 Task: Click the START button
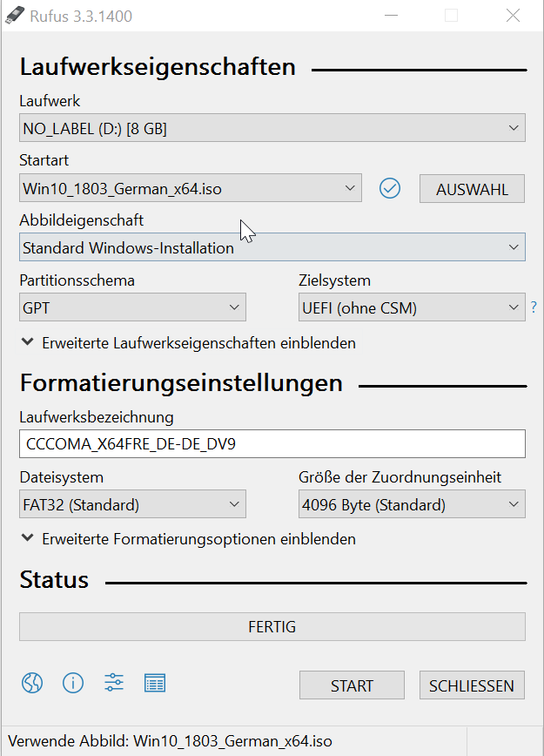point(352,685)
